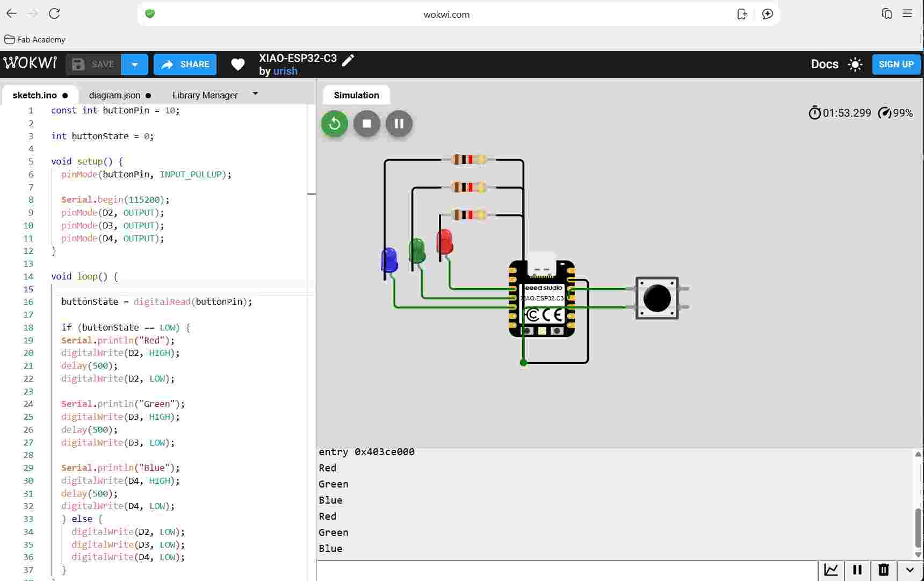Viewport: 924px width, 581px height.
Task: Click the 'int buttonState = 0;' line
Action: pyautogui.click(x=103, y=137)
